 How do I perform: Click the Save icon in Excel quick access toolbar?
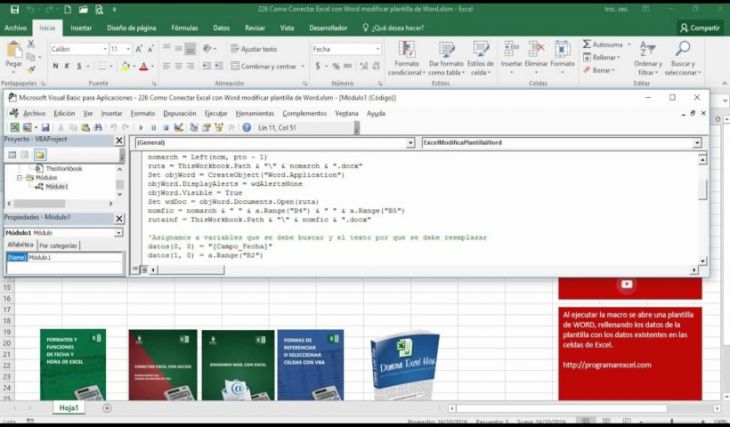tap(14, 9)
